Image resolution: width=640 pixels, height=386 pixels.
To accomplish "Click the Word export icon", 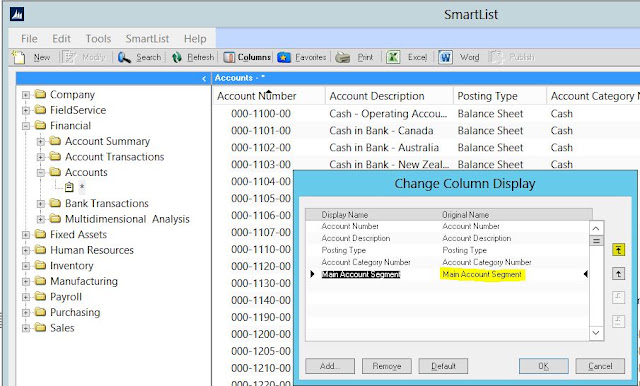I will (x=445, y=57).
